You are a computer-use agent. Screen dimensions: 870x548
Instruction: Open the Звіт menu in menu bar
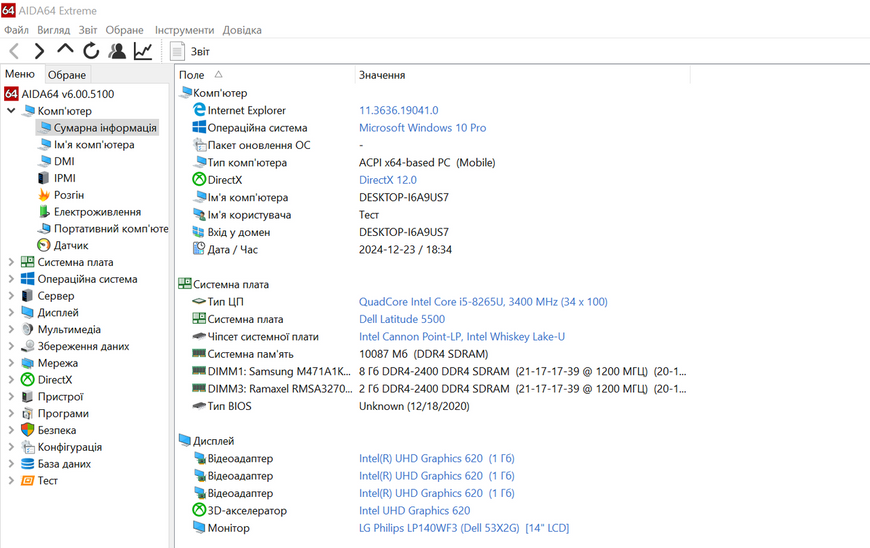pyautogui.click(x=88, y=30)
